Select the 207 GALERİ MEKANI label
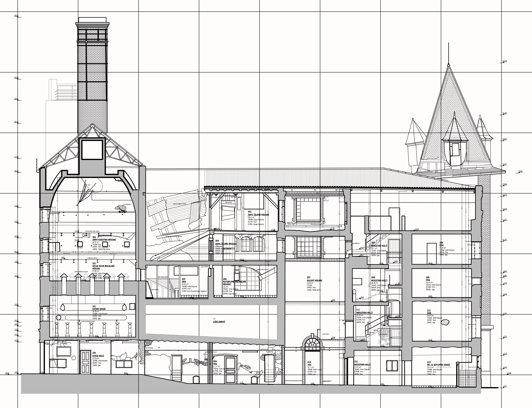The height and width of the screenshot is (408, 532). 314,280
